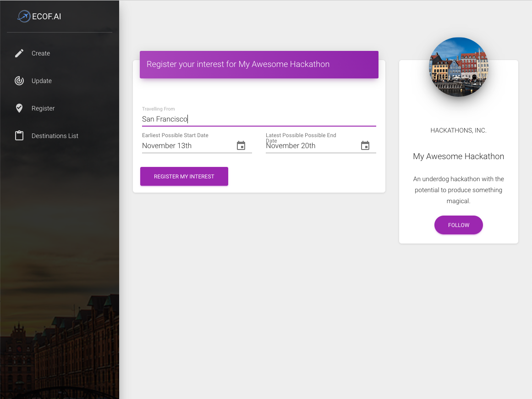532x399 pixels.
Task: Submit with Register My Interest button
Action: coord(184,176)
